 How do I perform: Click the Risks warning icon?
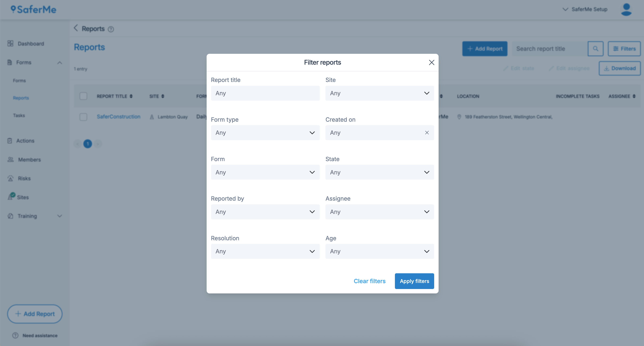[10, 178]
